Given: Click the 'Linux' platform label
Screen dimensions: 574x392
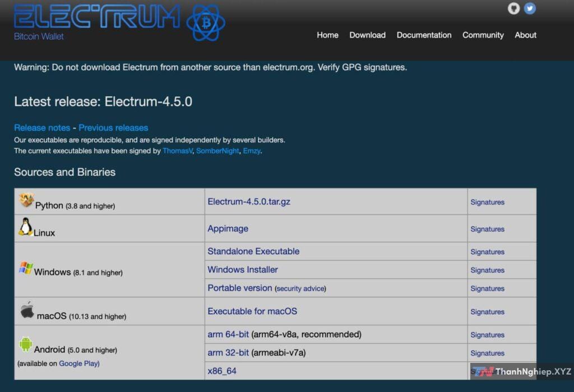Looking at the screenshot, I should point(44,233).
